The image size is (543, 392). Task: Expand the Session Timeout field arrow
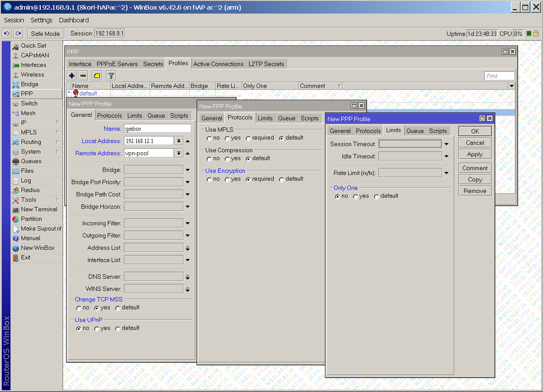[446, 144]
